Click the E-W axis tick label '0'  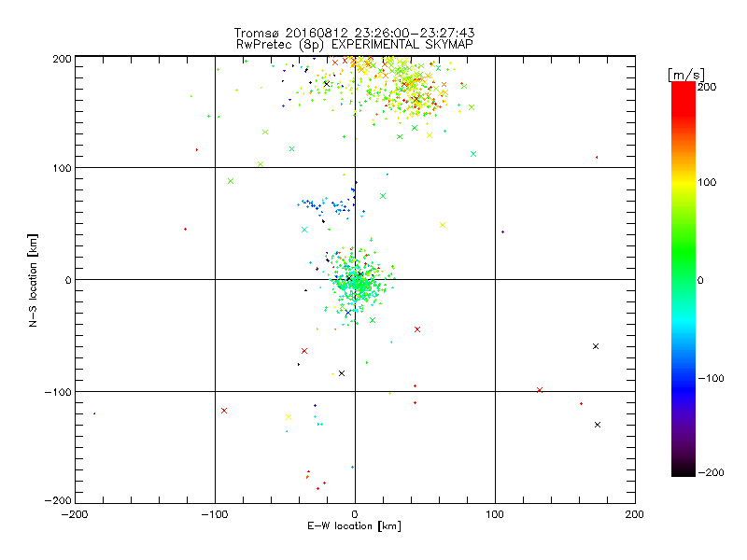[x=355, y=514]
